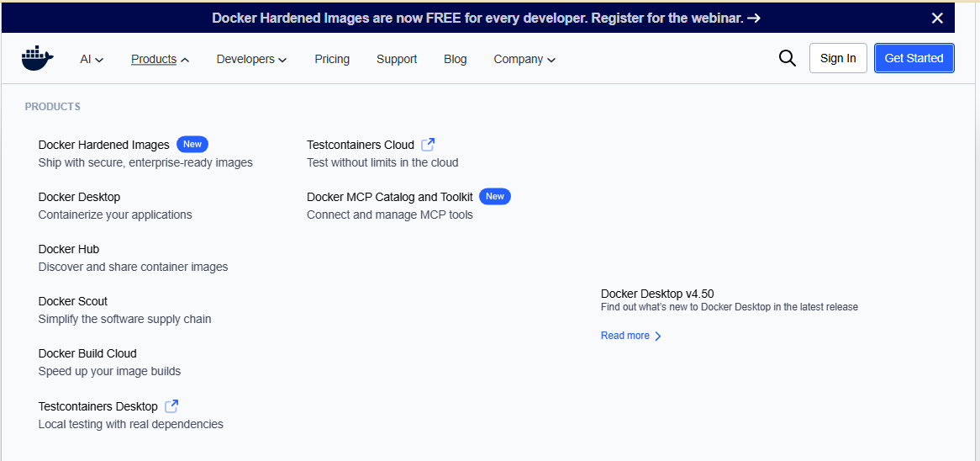Expand the Company dropdown menu

click(524, 60)
